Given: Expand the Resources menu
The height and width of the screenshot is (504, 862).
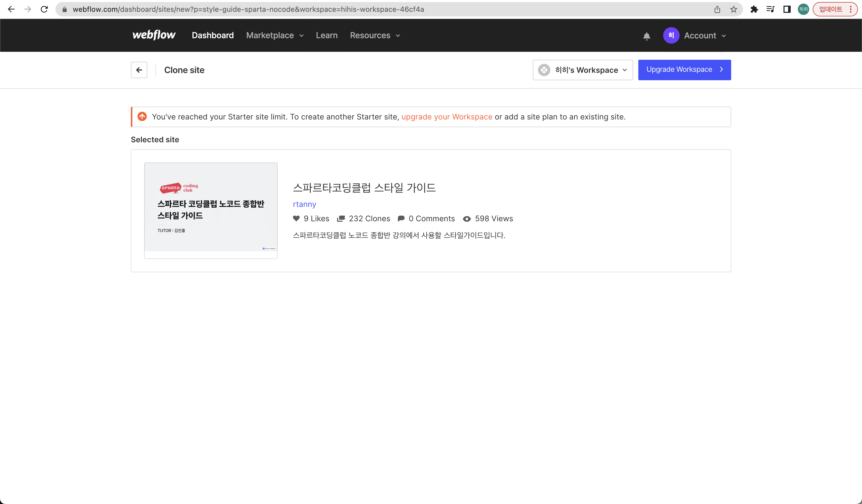Looking at the screenshot, I should (375, 35).
